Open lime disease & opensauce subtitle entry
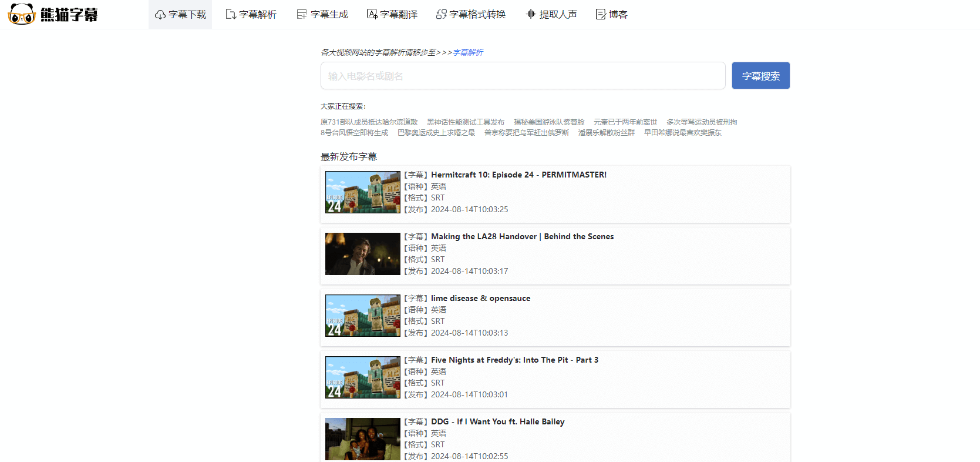Screen dimensions: 980x462 point(480,298)
